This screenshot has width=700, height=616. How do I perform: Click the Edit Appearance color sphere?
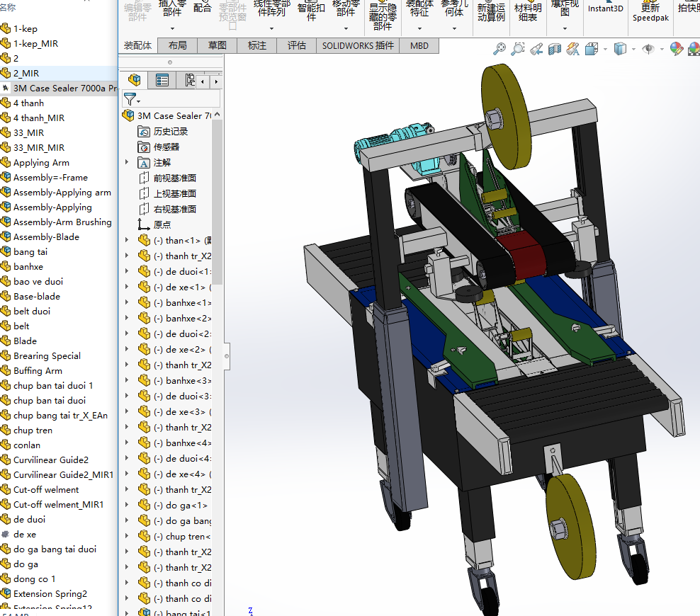click(676, 49)
